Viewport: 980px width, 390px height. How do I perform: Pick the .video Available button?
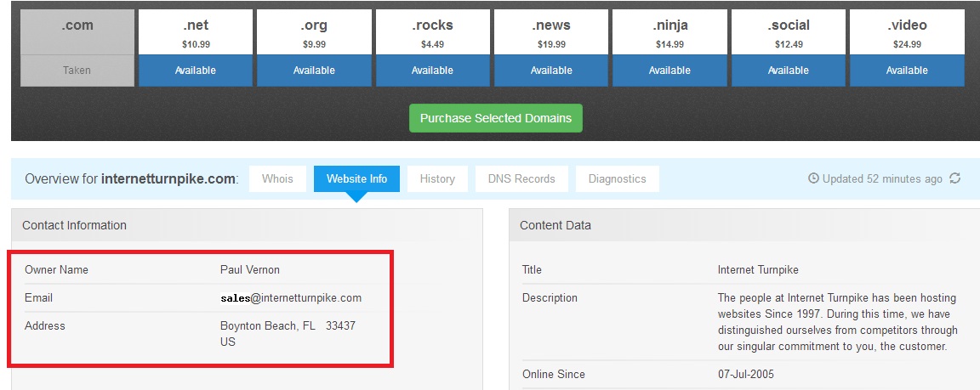907,71
